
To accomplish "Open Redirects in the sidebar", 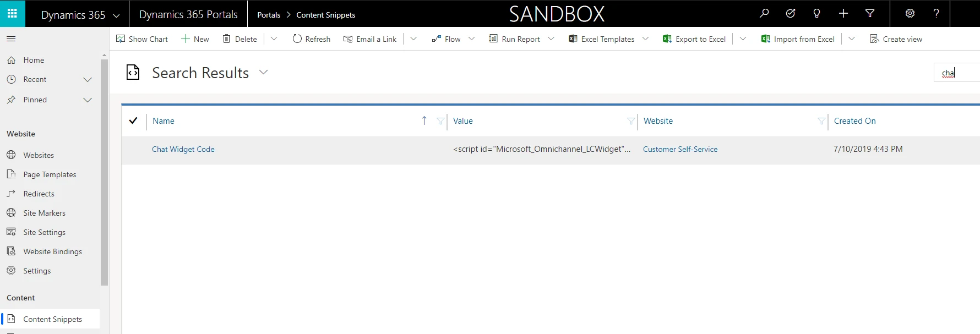I will tap(39, 194).
